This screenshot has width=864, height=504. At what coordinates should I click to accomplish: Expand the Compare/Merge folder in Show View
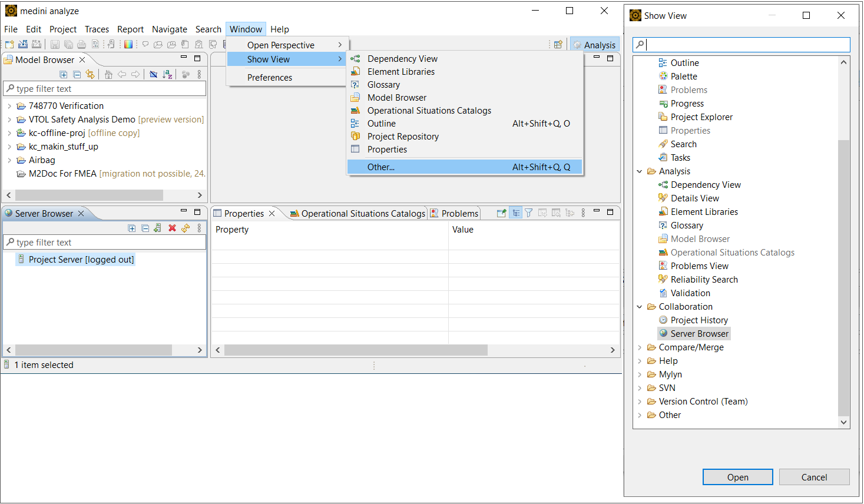(x=640, y=347)
